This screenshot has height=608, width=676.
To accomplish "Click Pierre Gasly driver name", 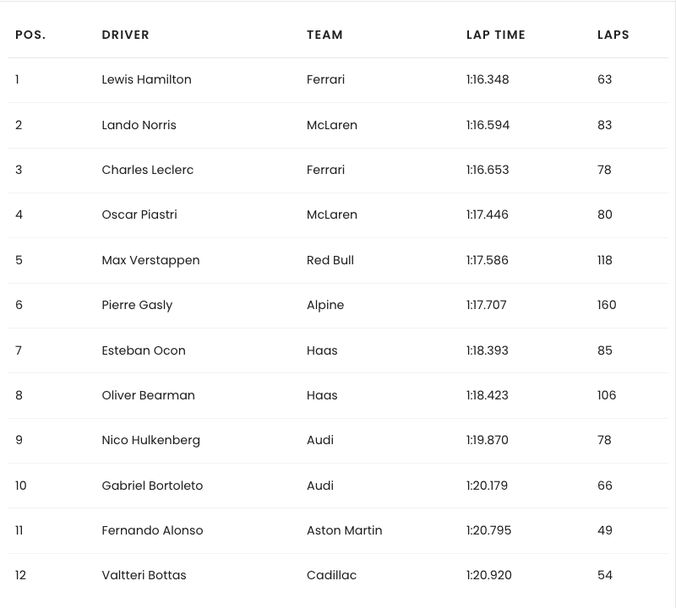I will (137, 305).
